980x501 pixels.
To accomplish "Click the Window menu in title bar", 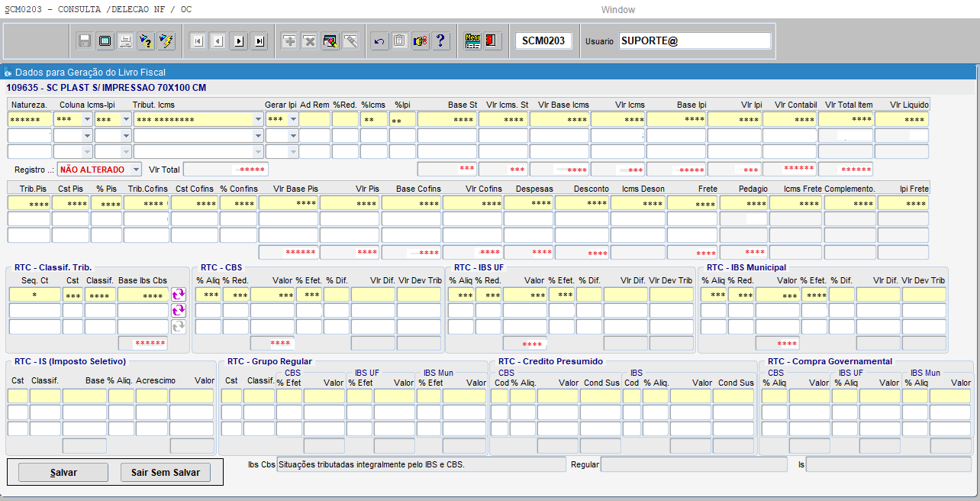I will [x=617, y=10].
